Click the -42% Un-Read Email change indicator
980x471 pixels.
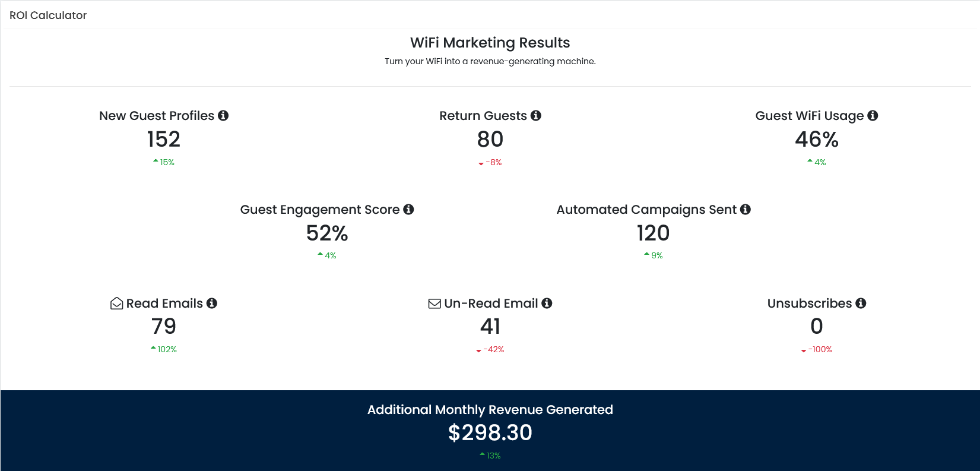pos(490,349)
